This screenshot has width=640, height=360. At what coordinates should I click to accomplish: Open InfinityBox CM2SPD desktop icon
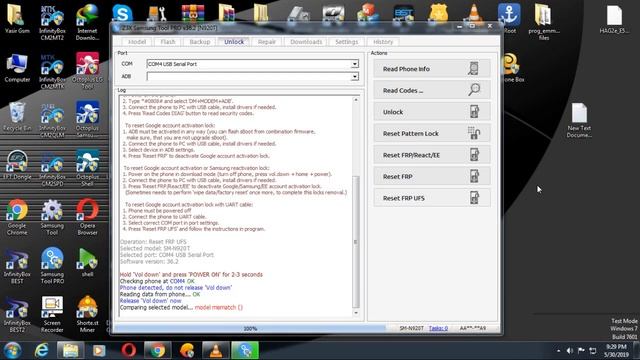point(52,169)
